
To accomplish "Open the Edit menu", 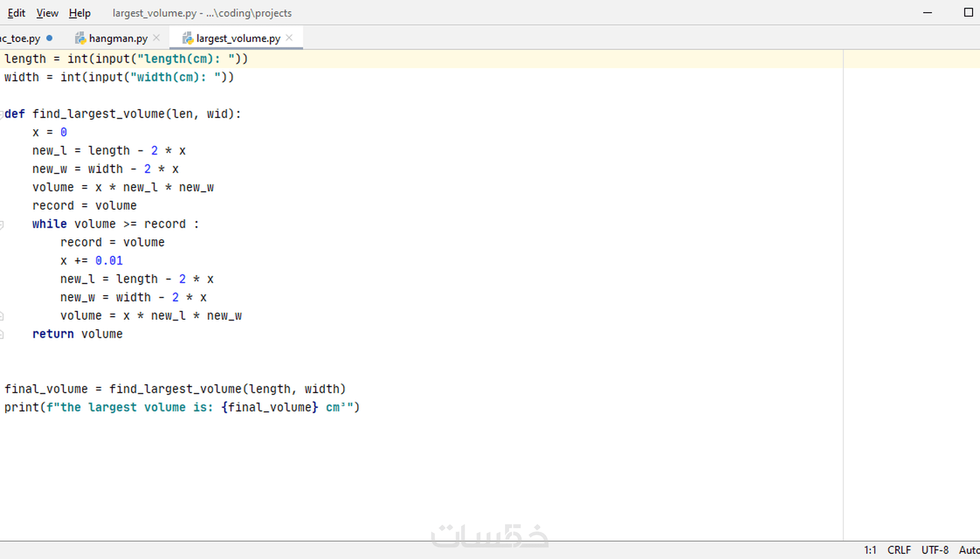I will pos(16,13).
